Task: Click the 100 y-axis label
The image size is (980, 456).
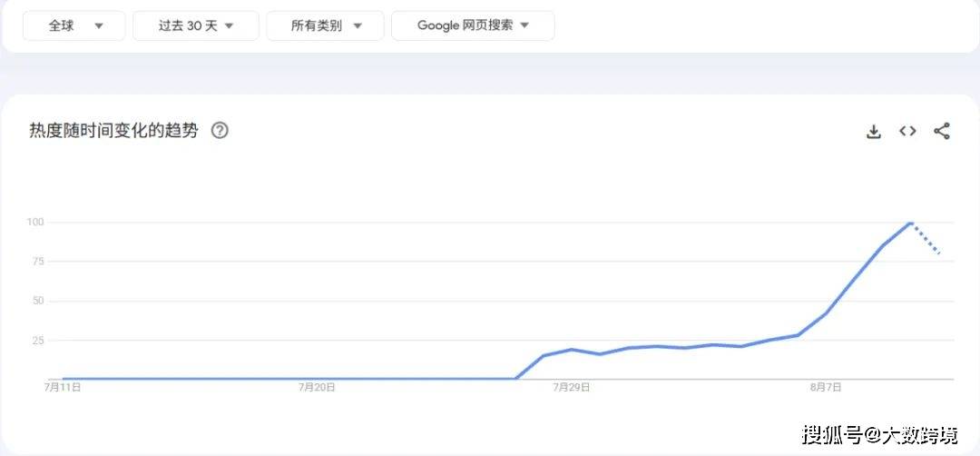Action: pos(34,222)
